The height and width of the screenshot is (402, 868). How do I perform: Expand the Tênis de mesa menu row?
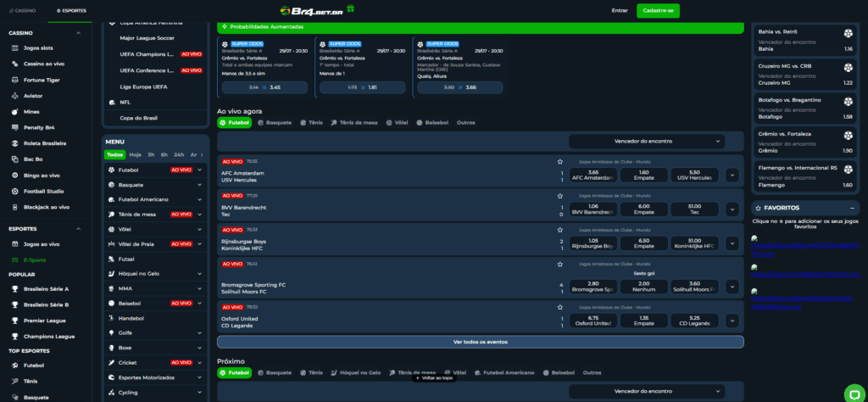[x=199, y=215]
